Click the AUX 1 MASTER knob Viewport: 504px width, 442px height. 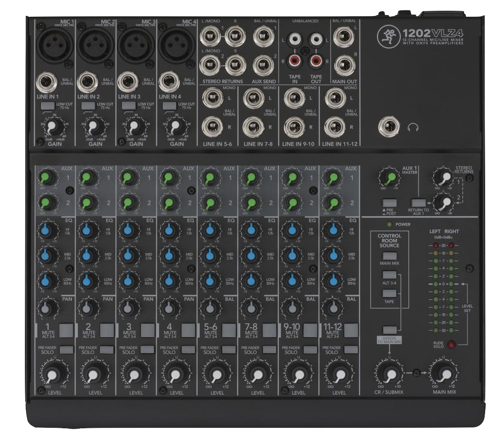pyautogui.click(x=389, y=177)
